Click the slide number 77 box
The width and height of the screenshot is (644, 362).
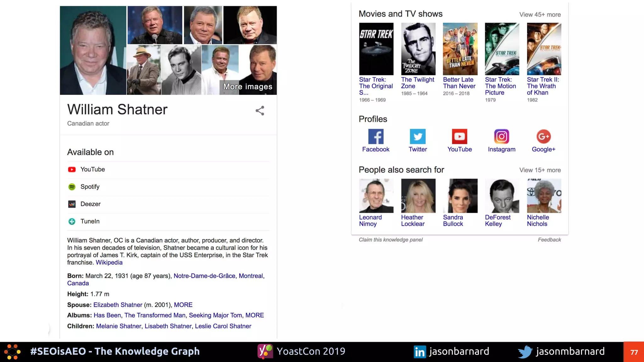pyautogui.click(x=634, y=352)
